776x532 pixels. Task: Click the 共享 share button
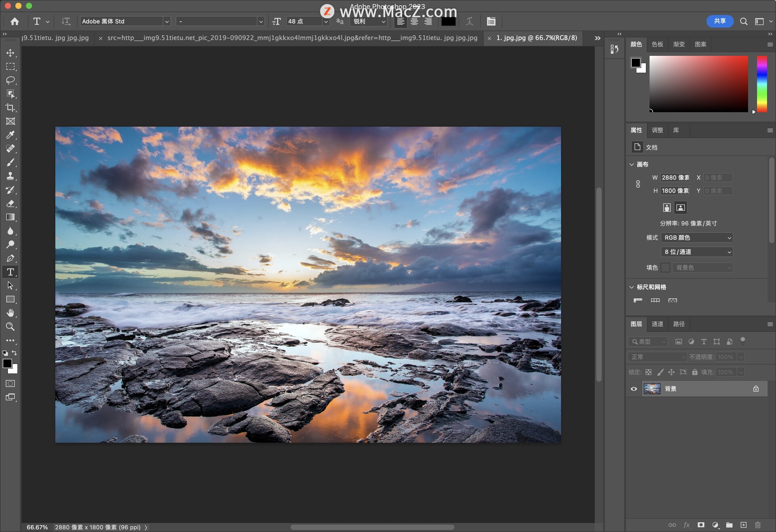(x=720, y=21)
